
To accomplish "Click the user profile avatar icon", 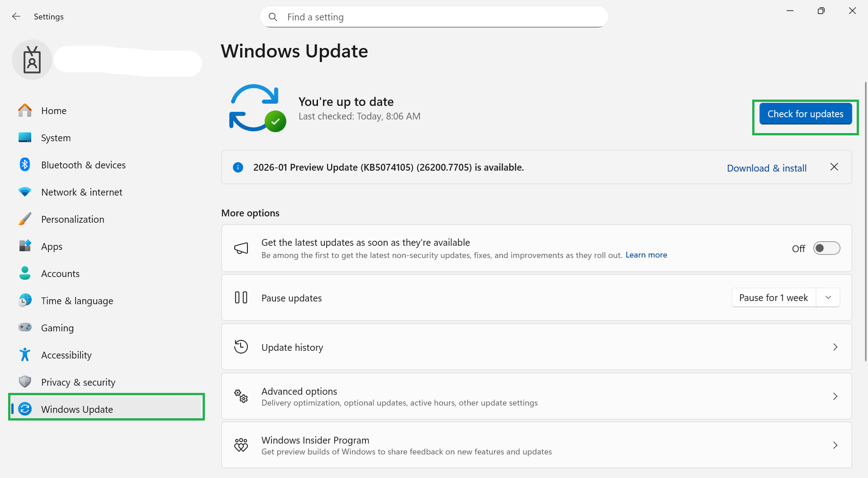I will [32, 60].
